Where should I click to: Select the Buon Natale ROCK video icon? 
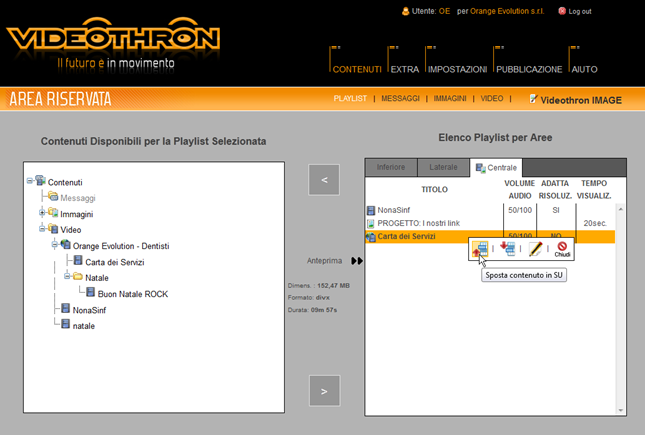(91, 294)
